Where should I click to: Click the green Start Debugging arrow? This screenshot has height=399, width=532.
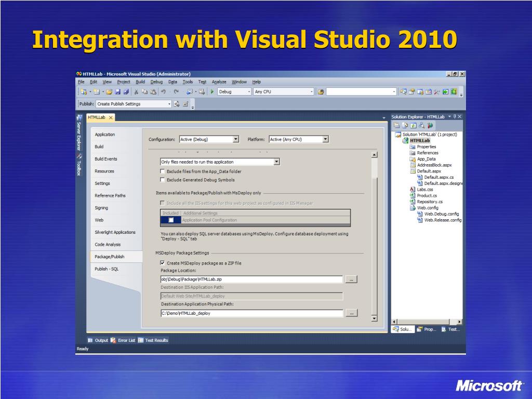point(212,91)
